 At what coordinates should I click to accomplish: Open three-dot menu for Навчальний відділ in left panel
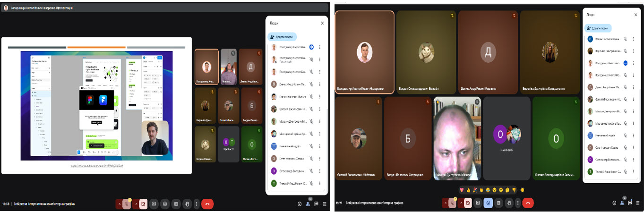pyautogui.click(x=320, y=146)
